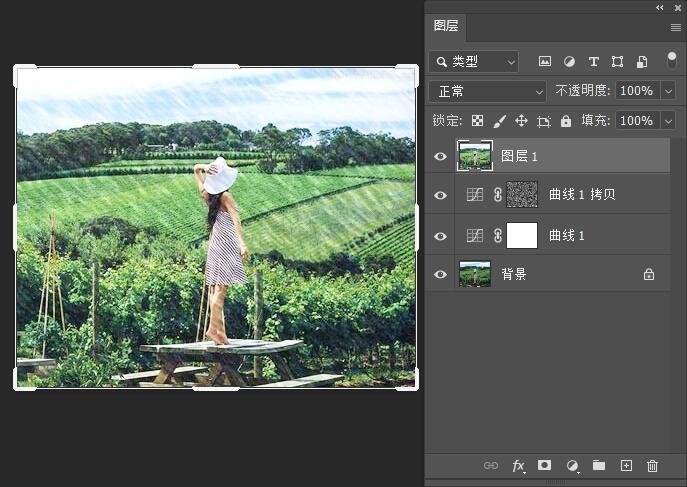
Task: Click curves adjustment icon on 曲线 1 拷贝
Action: click(x=475, y=194)
